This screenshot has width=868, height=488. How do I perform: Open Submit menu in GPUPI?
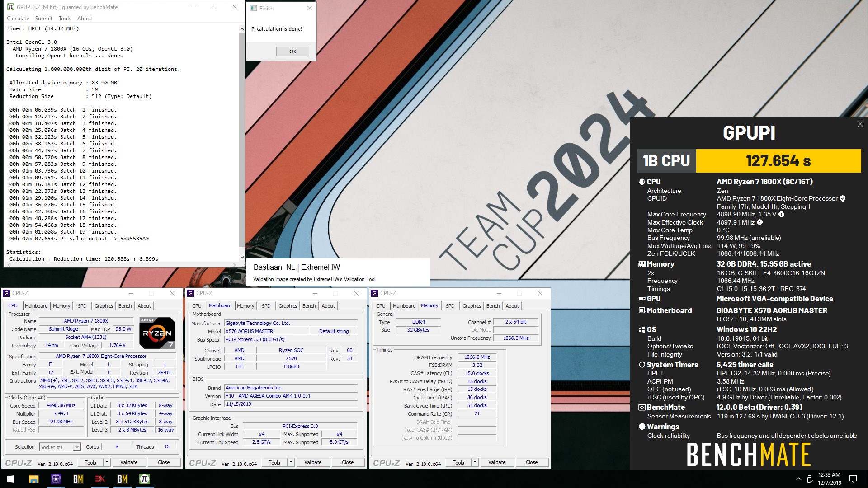pyautogui.click(x=44, y=19)
